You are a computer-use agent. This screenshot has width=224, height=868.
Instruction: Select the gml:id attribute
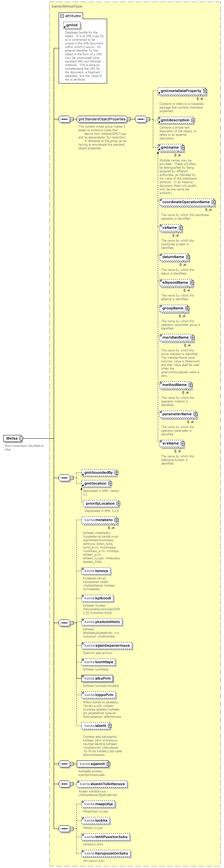pyautogui.click(x=71, y=25)
